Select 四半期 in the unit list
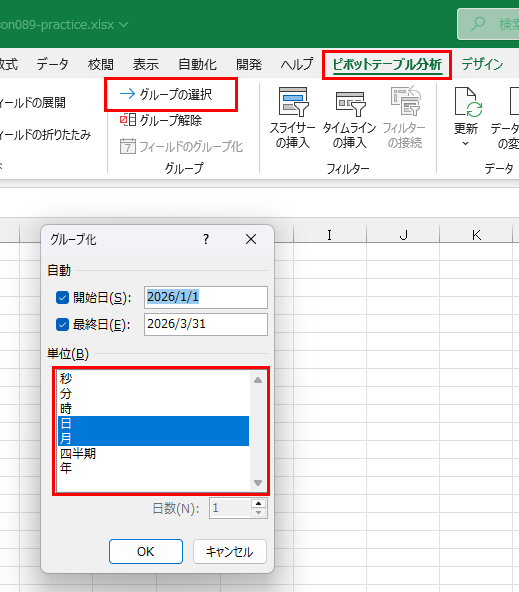Viewport: 519px width, 592px height. [x=153, y=453]
